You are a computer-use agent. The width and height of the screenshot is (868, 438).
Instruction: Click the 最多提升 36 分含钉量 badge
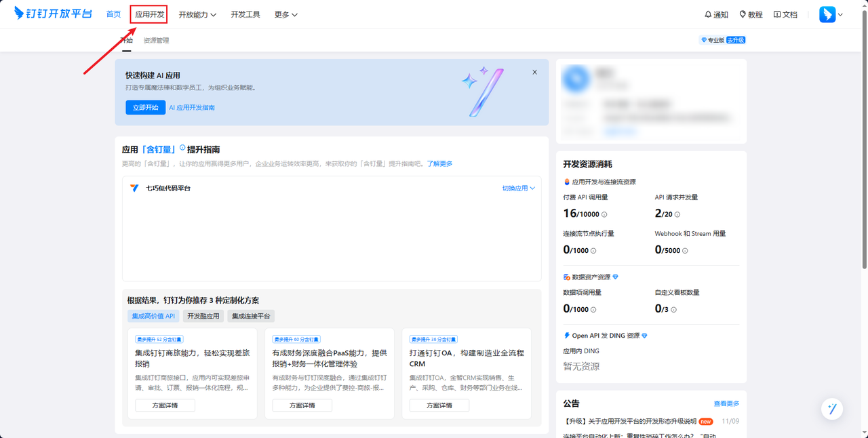click(433, 339)
